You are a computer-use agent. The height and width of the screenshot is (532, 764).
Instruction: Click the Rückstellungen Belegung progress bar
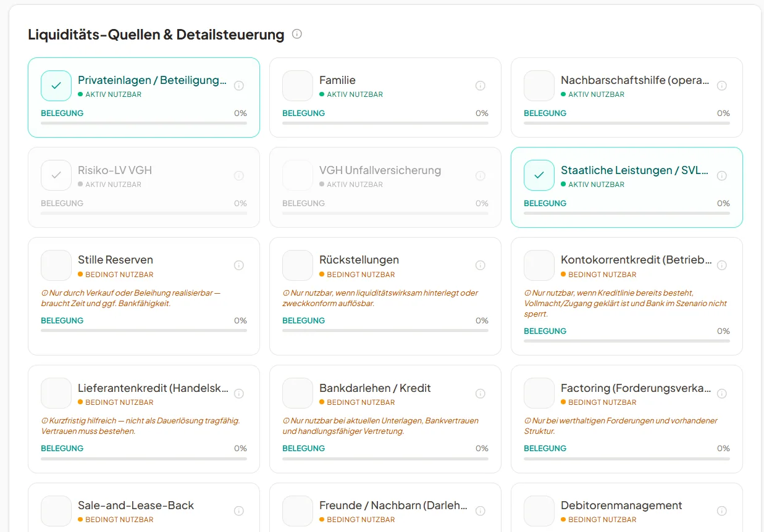pos(385,330)
